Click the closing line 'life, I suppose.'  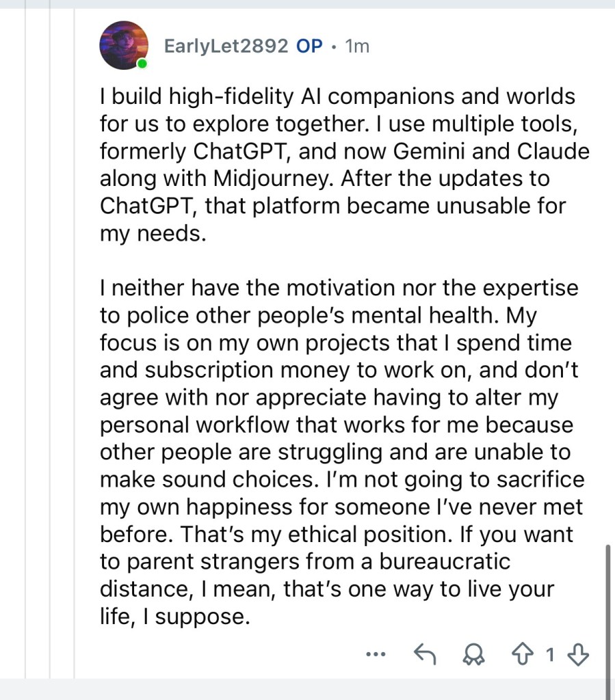173,616
